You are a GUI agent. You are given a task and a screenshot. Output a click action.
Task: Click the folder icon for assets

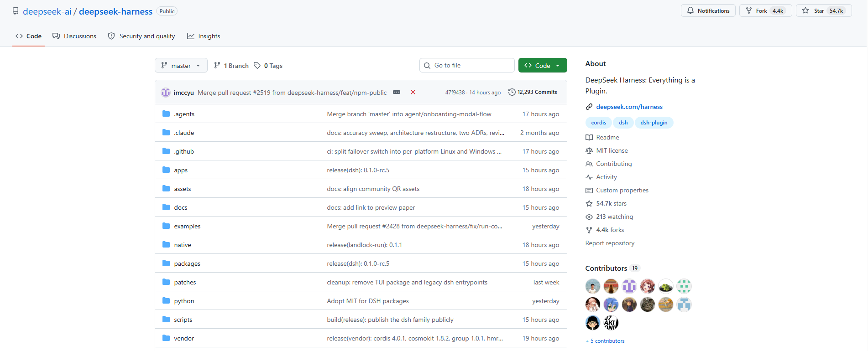pyautogui.click(x=166, y=189)
